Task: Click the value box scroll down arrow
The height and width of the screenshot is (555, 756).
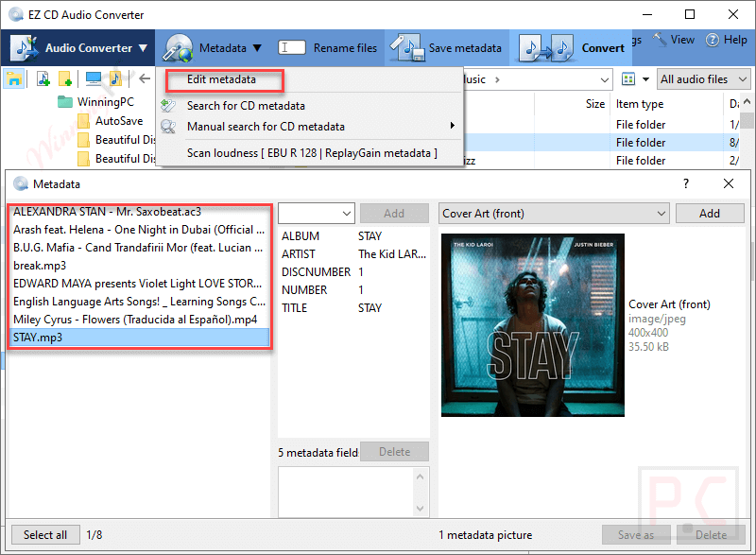Action: coord(420,509)
